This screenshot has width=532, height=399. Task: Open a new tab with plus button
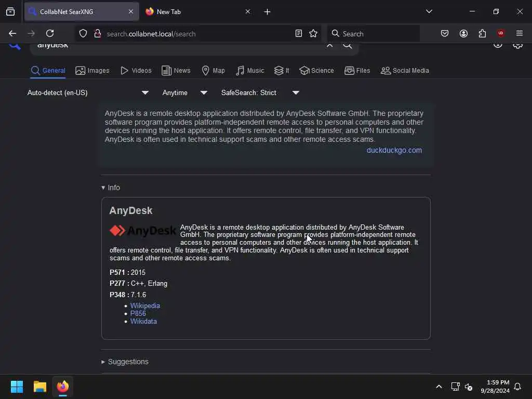tap(267, 12)
